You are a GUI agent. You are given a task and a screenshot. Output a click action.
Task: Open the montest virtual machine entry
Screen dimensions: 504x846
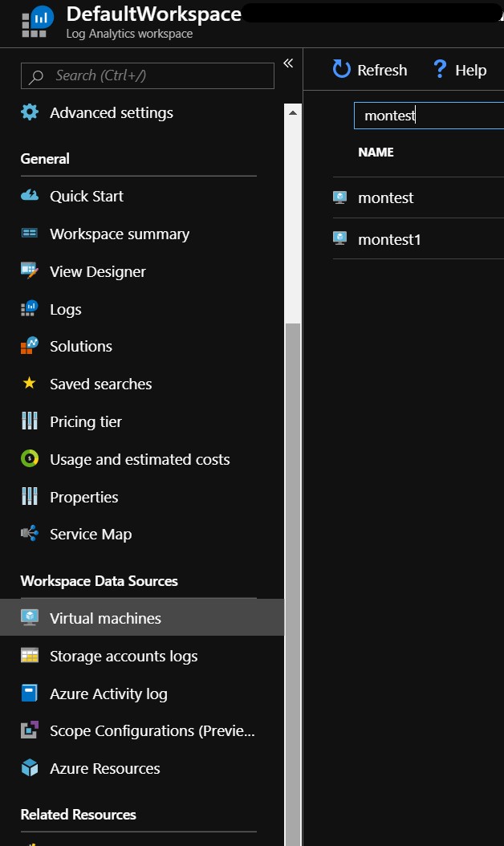[418, 197]
